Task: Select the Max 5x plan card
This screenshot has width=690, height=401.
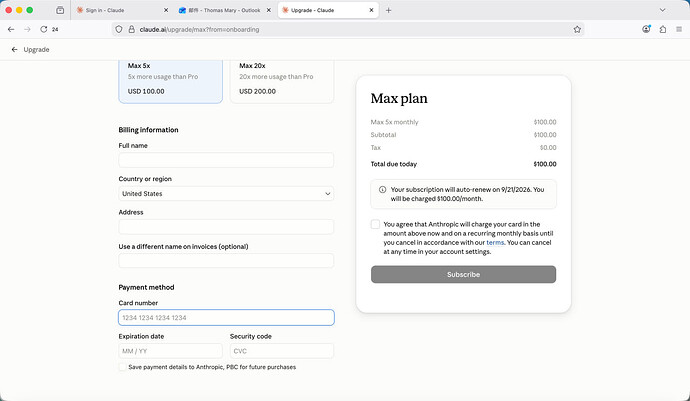Action: (170, 81)
